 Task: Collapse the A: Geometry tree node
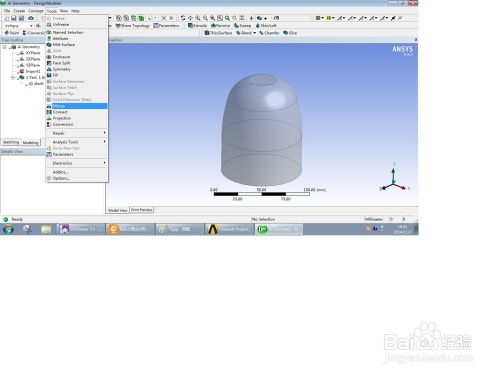pos(5,47)
